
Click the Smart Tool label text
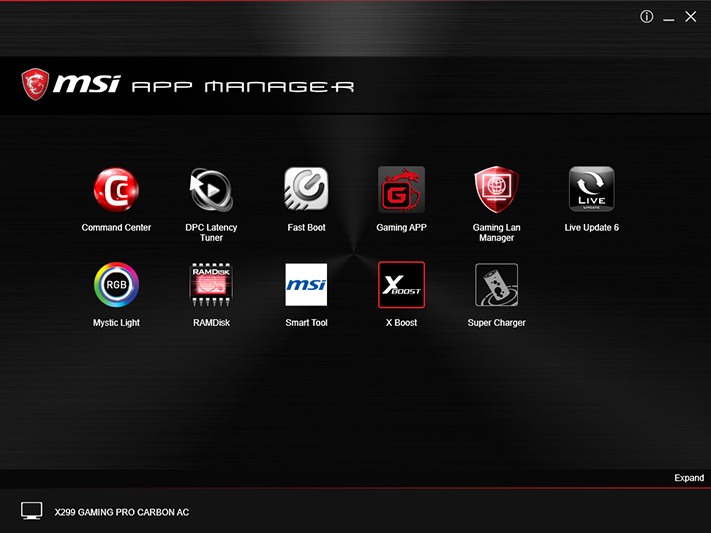pyautogui.click(x=306, y=323)
